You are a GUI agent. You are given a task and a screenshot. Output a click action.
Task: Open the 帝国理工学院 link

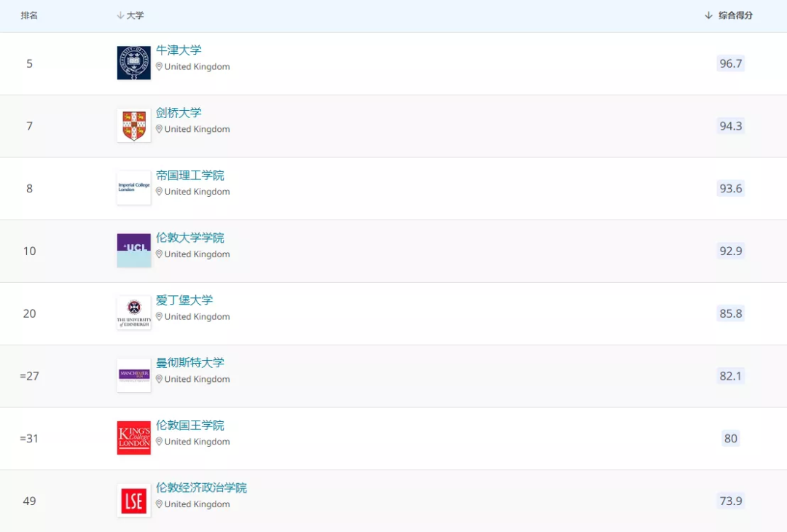tap(190, 175)
